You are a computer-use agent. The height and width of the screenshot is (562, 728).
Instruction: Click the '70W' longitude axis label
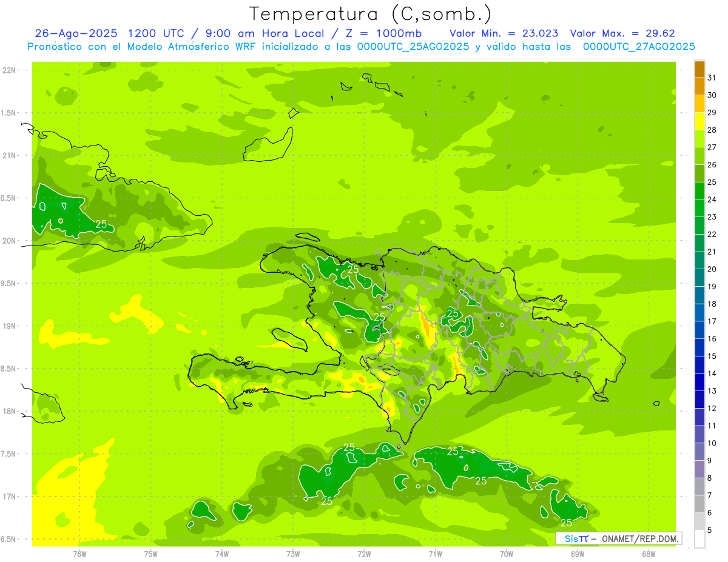coord(507,554)
